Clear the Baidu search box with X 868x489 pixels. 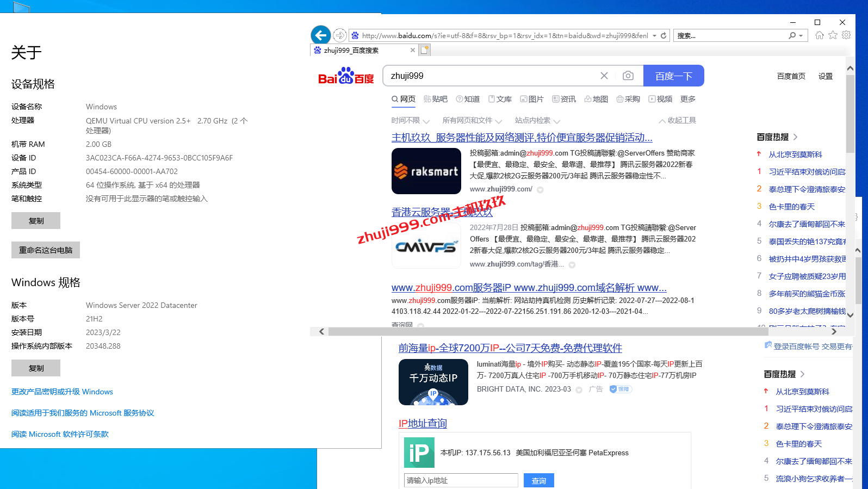click(604, 76)
